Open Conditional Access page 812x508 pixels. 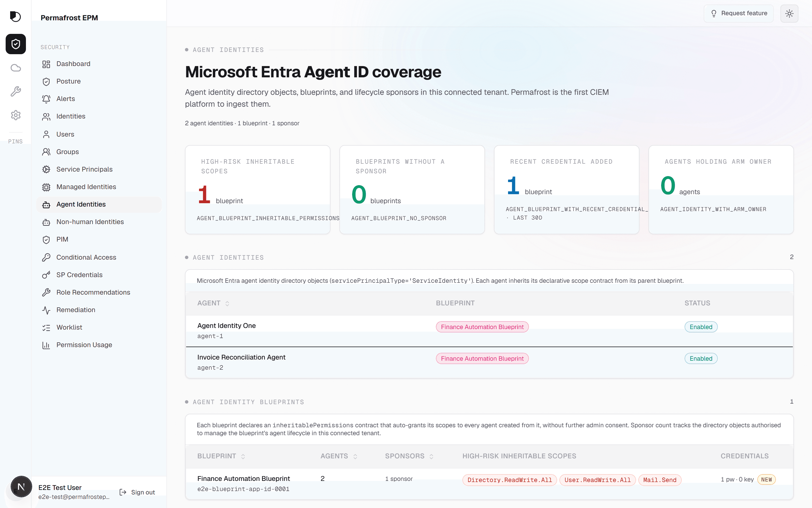(x=99, y=257)
